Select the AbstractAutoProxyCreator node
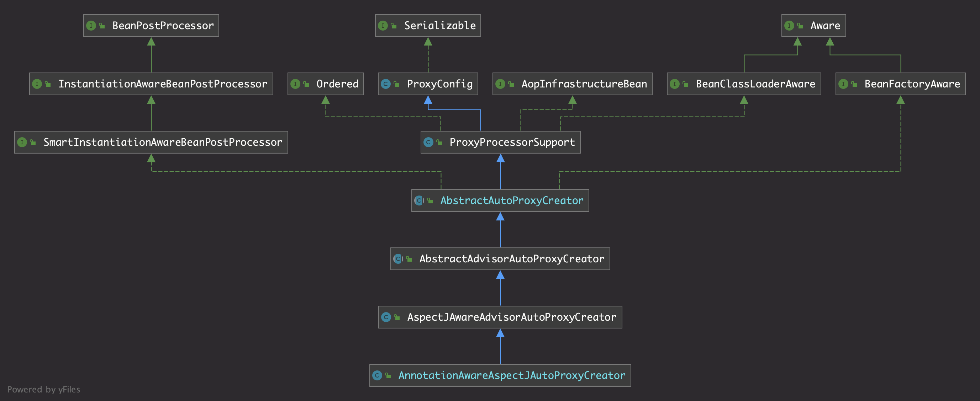This screenshot has height=401, width=980. [500, 200]
